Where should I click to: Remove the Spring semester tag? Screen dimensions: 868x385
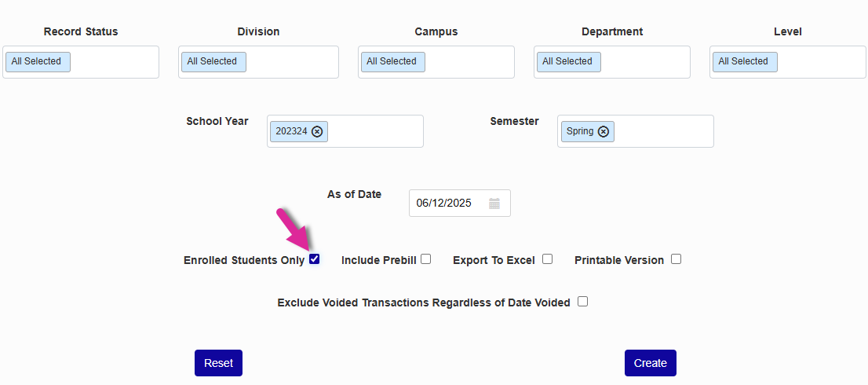click(x=604, y=131)
